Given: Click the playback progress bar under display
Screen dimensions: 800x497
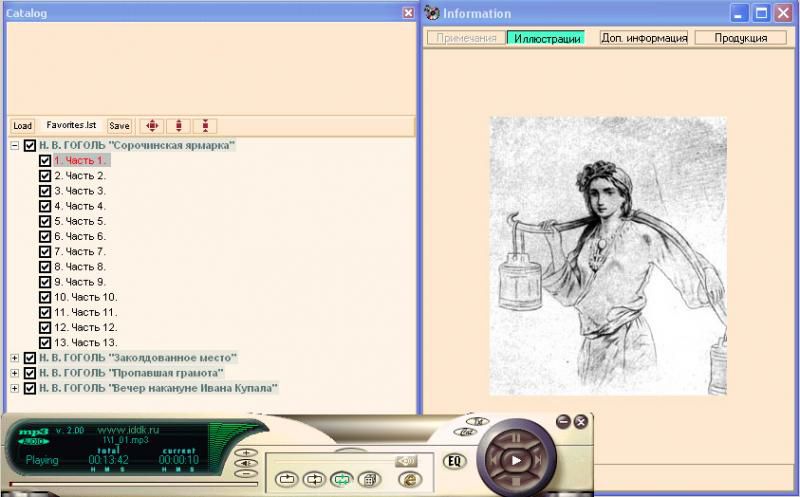Looking at the screenshot, I should tap(130, 485).
